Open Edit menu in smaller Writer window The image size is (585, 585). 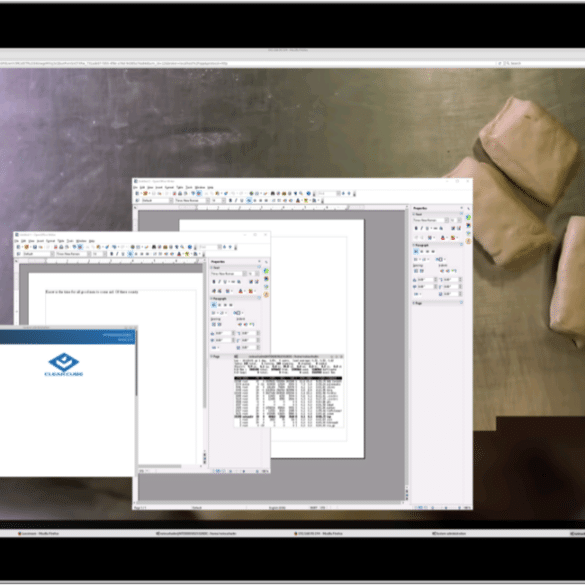[x=23, y=241]
